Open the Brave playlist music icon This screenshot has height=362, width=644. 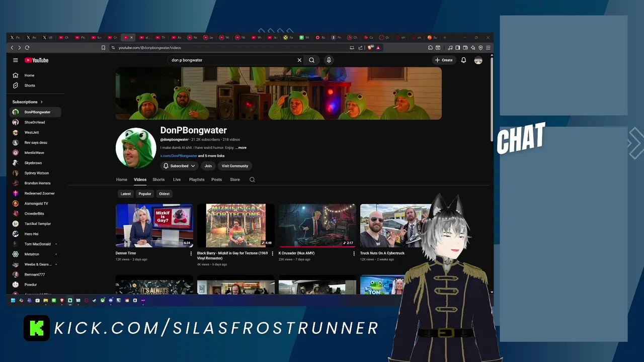(450, 48)
